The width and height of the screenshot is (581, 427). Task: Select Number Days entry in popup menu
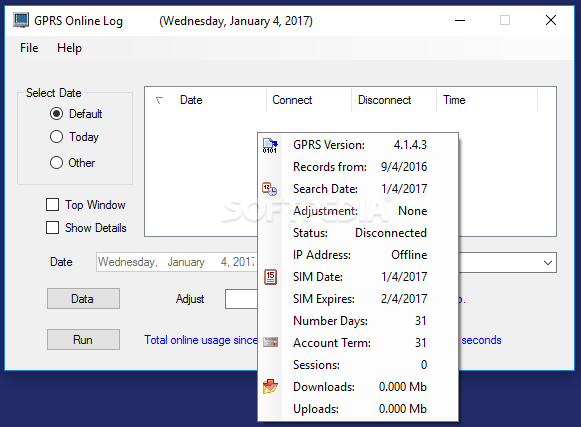[358, 321]
